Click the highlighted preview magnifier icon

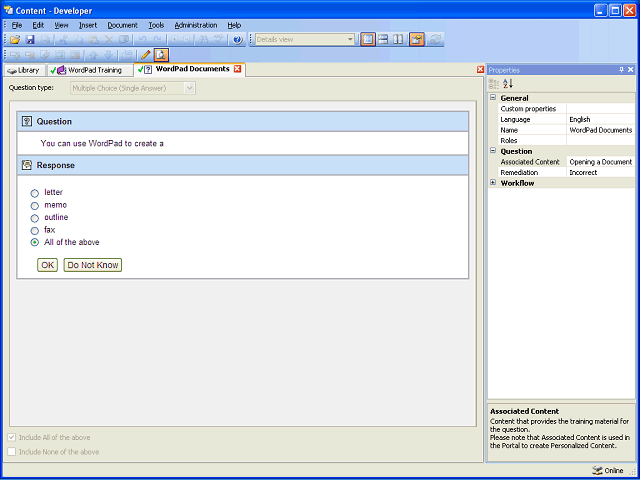pos(161,55)
